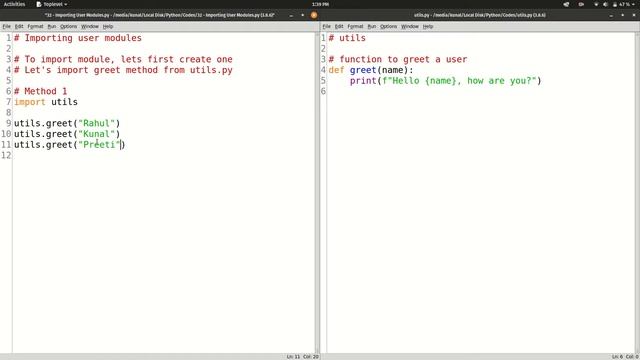The image size is (640, 360).
Task: Open Format menu in Importing User Modules window
Action: click(35, 26)
